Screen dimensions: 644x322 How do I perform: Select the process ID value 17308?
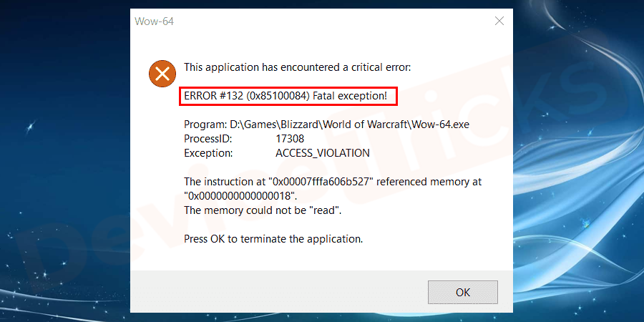point(290,139)
